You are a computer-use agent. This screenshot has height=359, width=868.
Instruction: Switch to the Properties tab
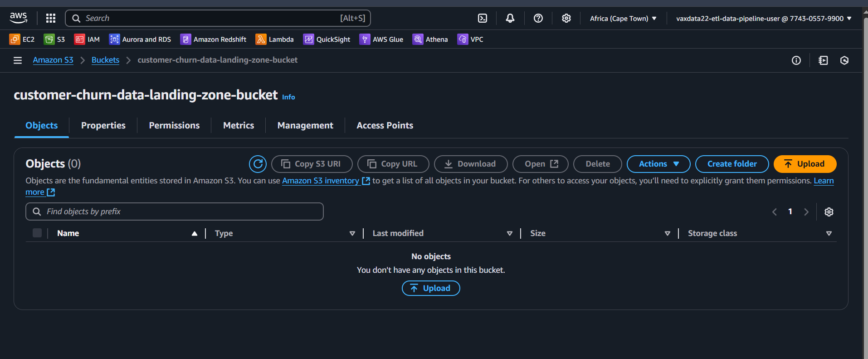click(103, 125)
